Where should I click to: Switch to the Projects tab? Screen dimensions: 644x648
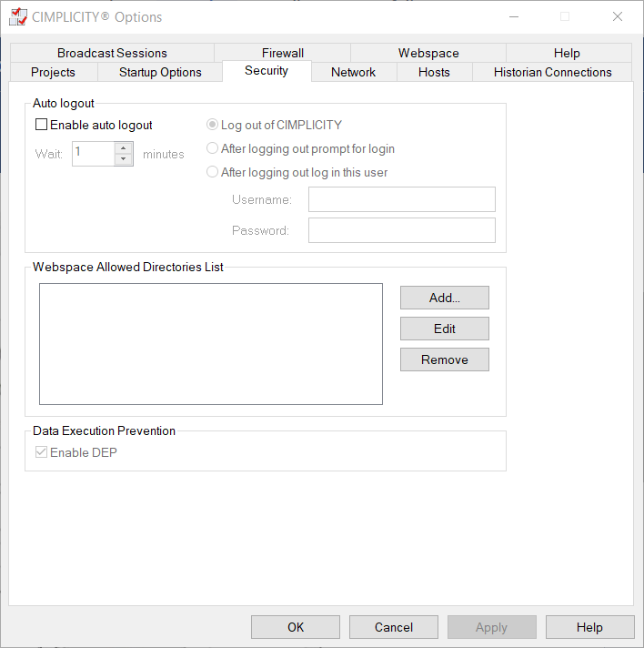[x=54, y=72]
